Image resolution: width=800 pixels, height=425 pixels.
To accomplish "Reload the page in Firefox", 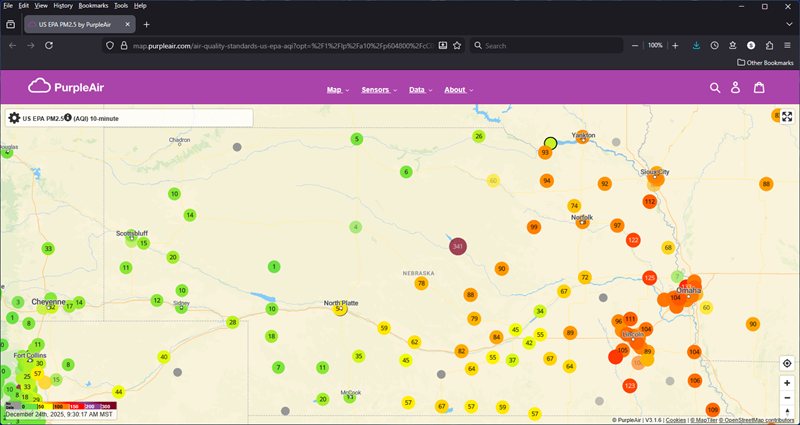I will (49, 45).
